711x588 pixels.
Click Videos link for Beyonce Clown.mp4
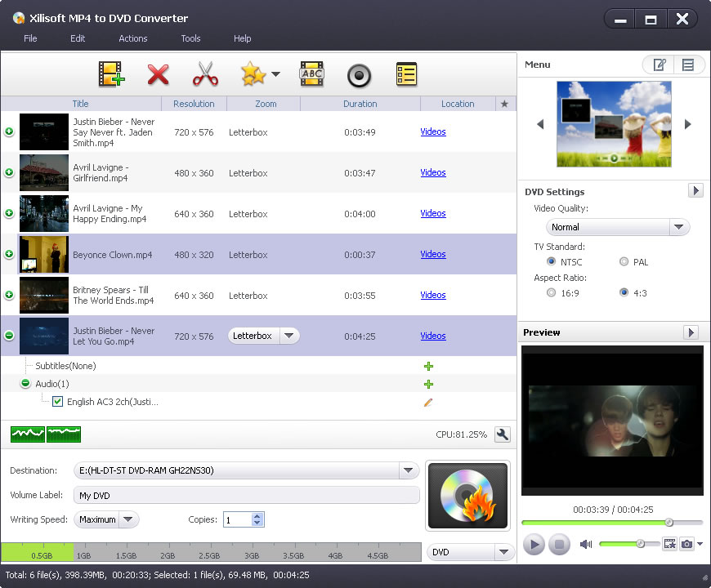tap(432, 254)
